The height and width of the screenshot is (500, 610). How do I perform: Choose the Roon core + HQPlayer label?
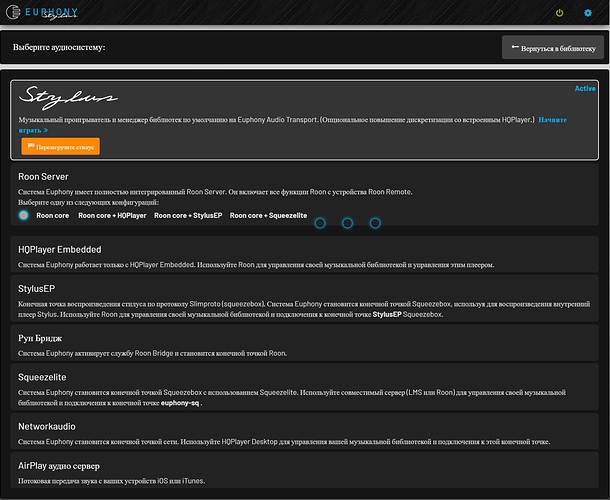(112, 215)
